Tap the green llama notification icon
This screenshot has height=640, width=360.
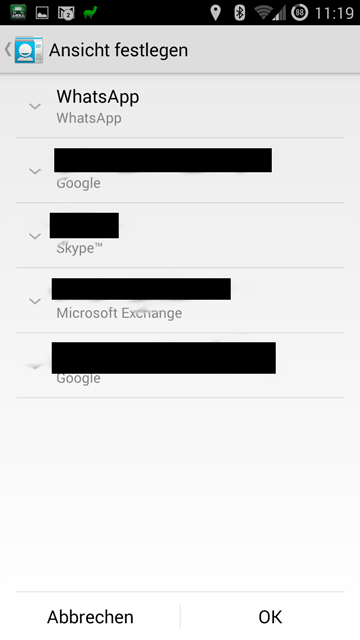pyautogui.click(x=89, y=13)
